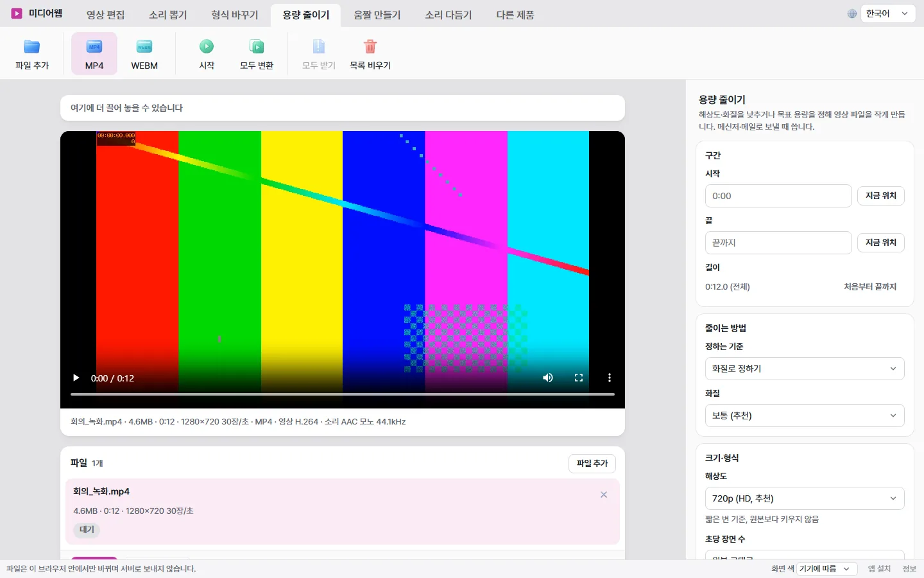Image resolution: width=924 pixels, height=578 pixels.
Task: Mute the video with the speaker icon
Action: (548, 378)
